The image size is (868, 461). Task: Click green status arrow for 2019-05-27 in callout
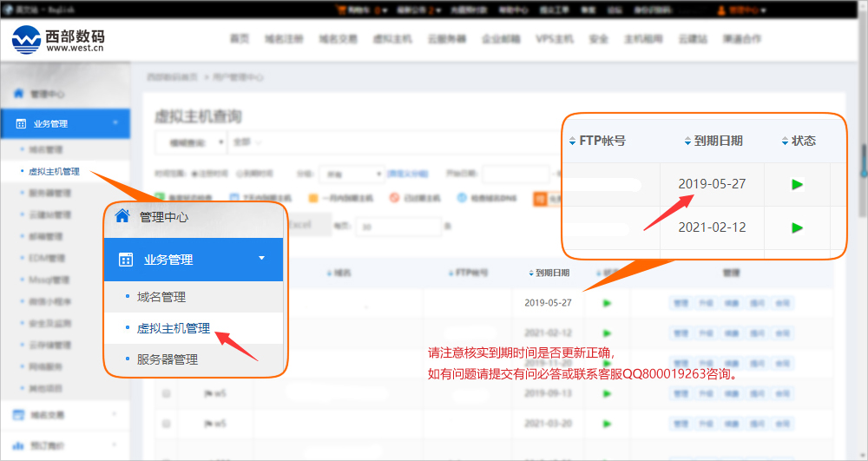pyautogui.click(x=797, y=184)
